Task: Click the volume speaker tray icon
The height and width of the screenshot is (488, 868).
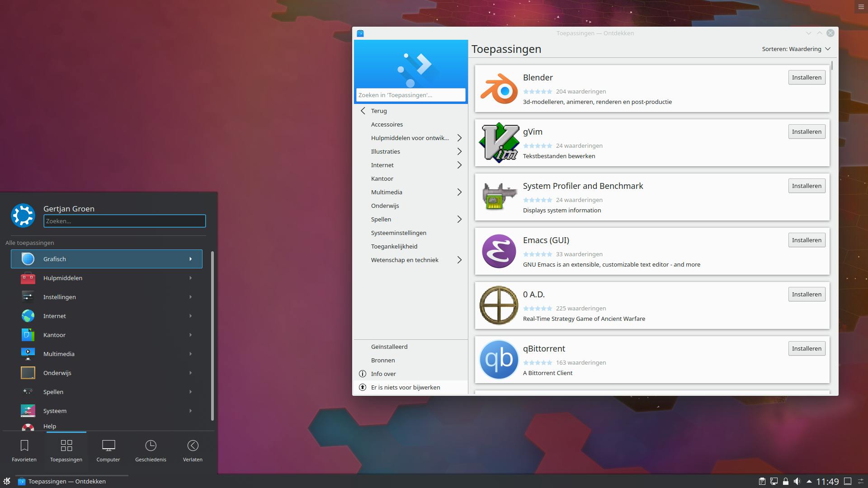Action: 797,482
